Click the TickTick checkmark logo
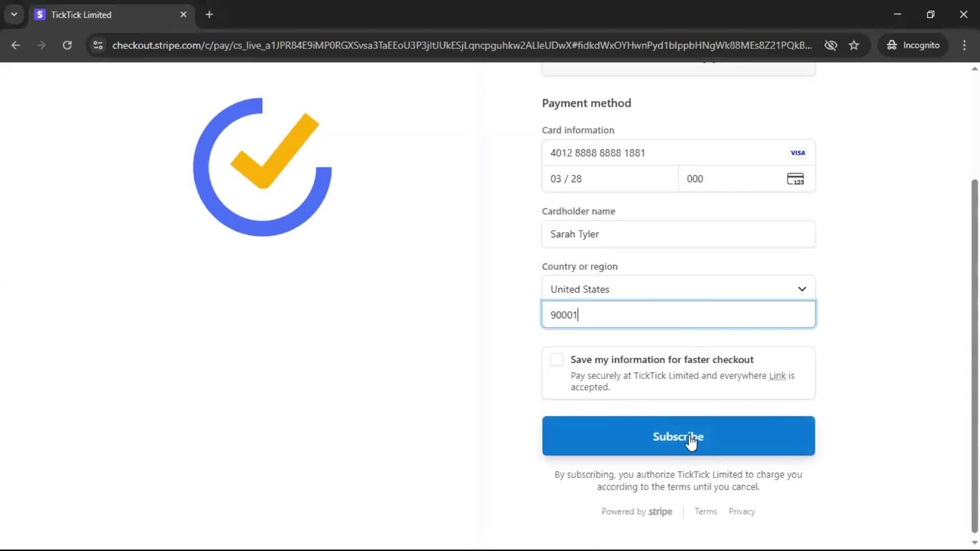The image size is (980, 551). [262, 167]
